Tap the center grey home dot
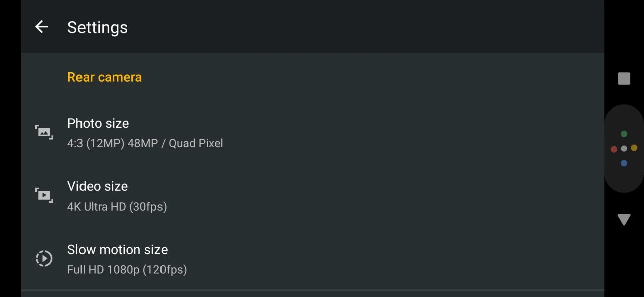Viewport: 644px width, 297px height. point(624,148)
